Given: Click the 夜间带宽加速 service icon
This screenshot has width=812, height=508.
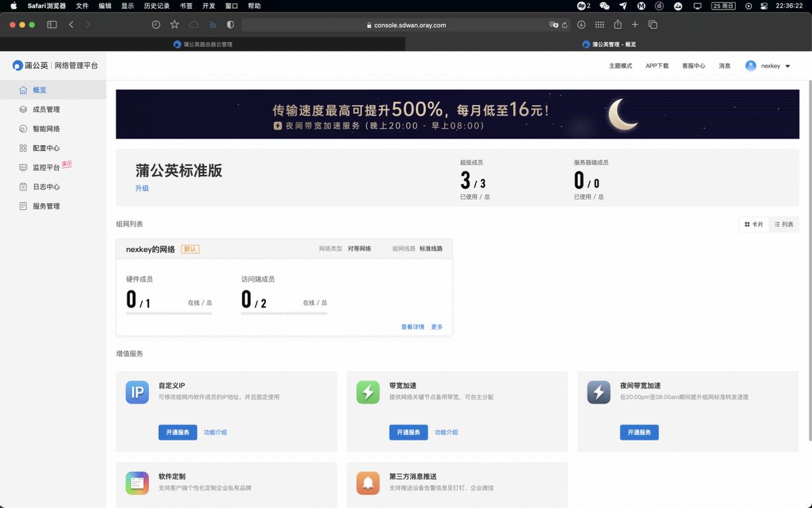Looking at the screenshot, I should [599, 392].
